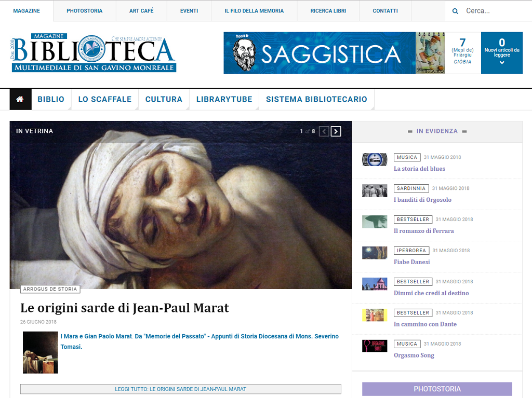Click the 26 Giugno 2018 article date
The image size is (532, 398).
[38, 322]
